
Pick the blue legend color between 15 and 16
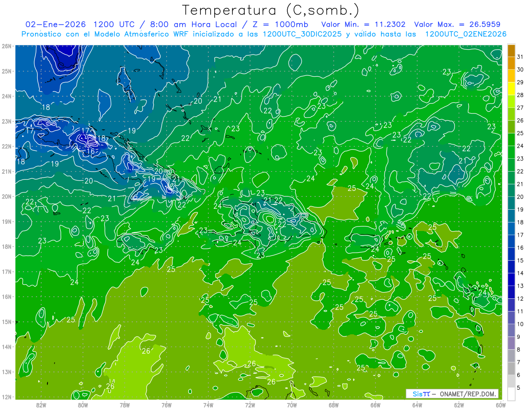click(x=511, y=254)
